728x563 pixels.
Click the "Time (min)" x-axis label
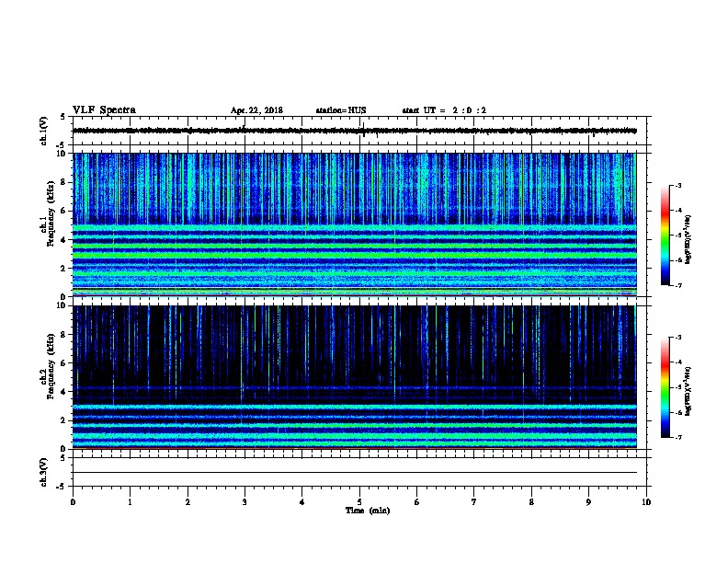pos(368,511)
